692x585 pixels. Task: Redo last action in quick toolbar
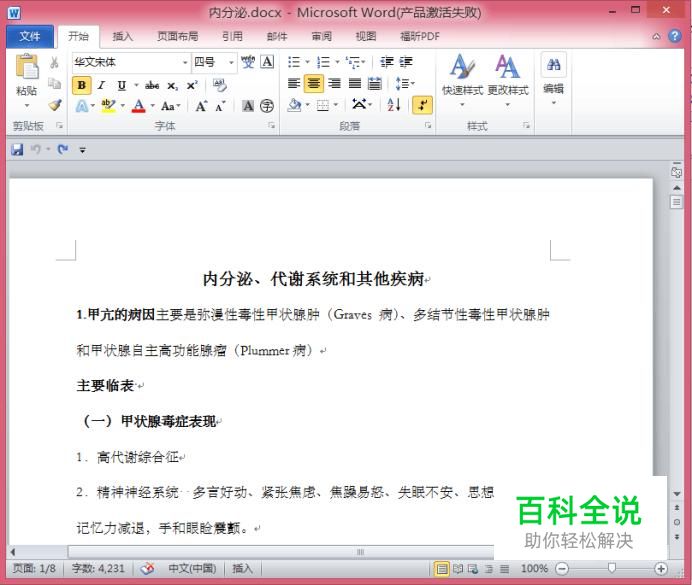(63, 150)
